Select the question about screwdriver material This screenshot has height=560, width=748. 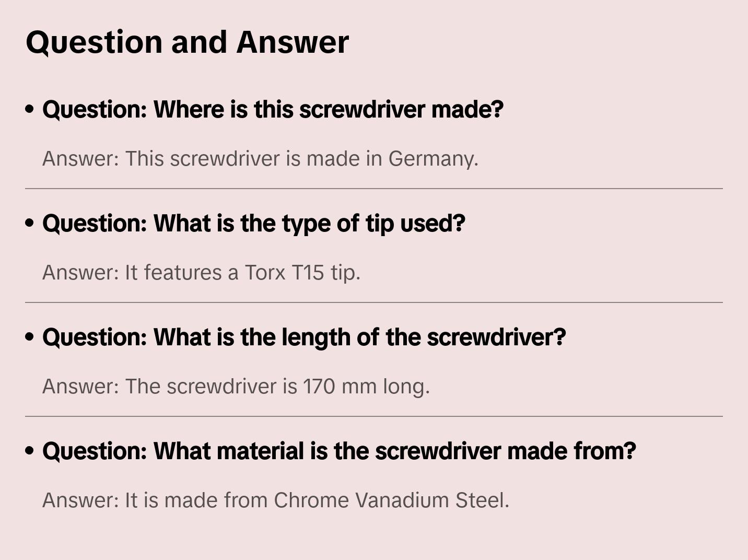(339, 451)
